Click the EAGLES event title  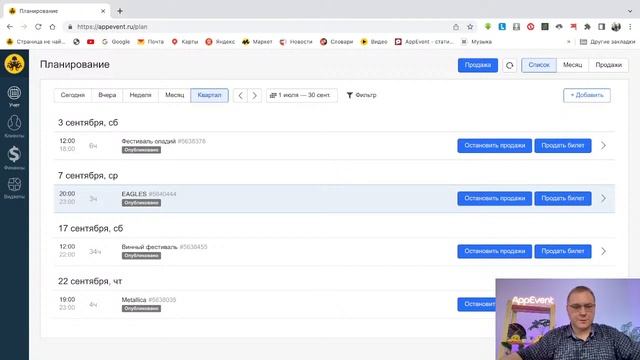134,194
